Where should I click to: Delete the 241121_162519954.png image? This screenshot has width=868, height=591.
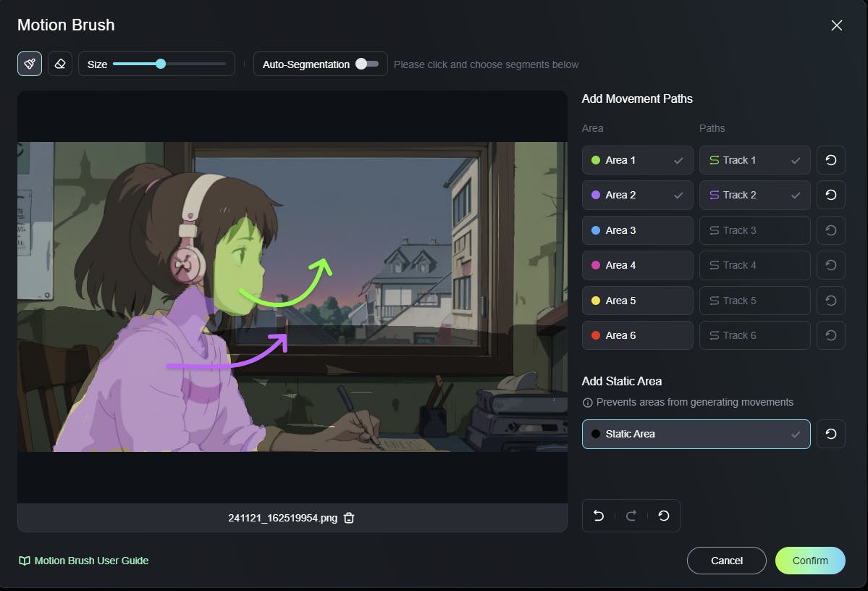point(349,518)
